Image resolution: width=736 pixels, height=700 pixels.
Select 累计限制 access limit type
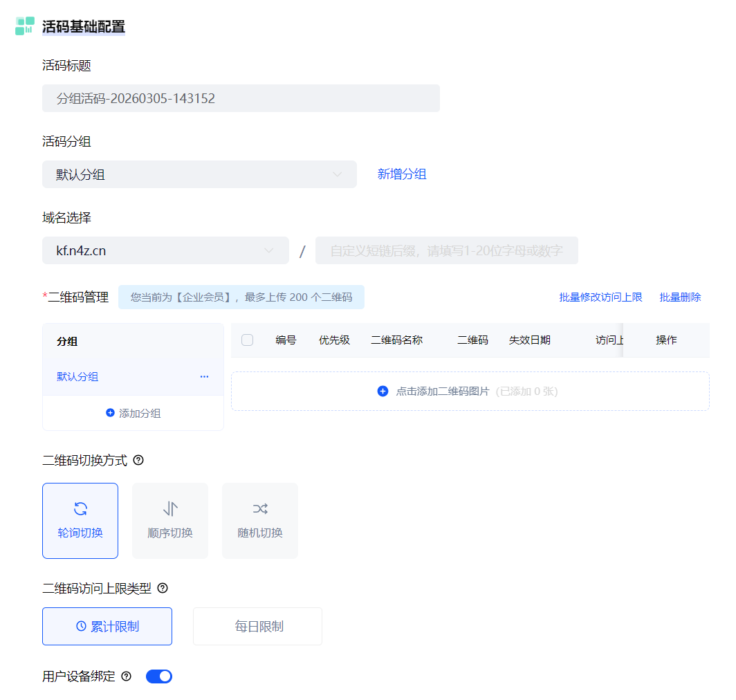[107, 626]
